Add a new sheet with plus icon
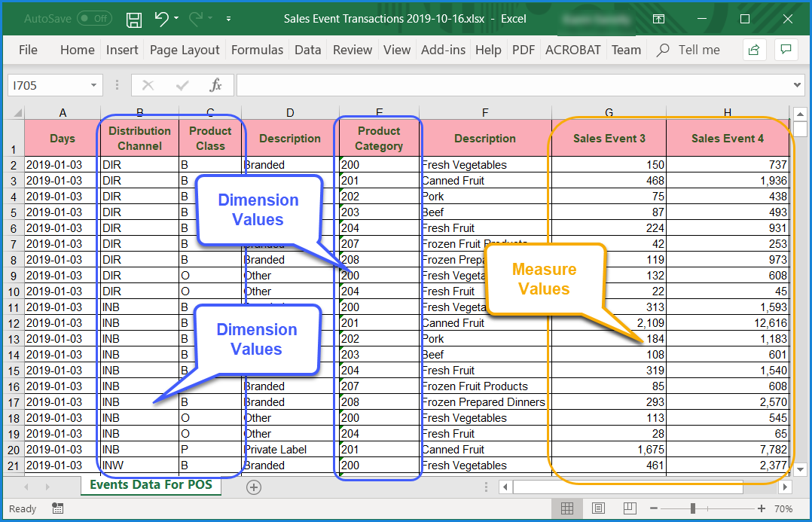 (x=254, y=487)
